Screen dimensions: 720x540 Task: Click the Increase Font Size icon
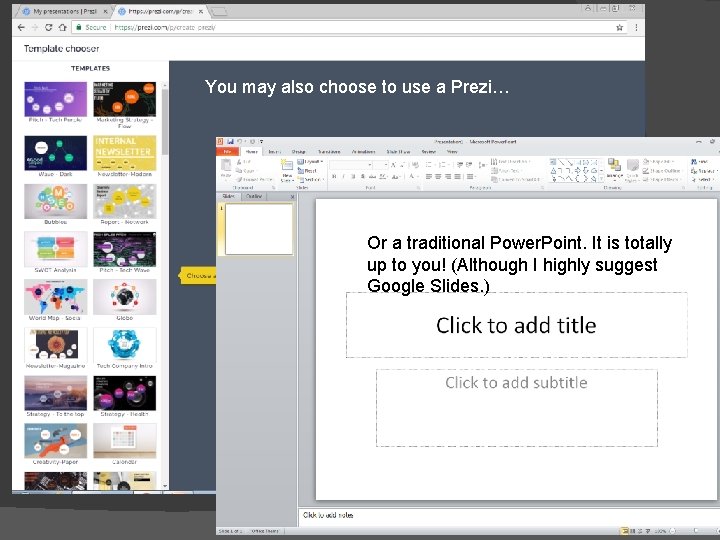point(394,164)
